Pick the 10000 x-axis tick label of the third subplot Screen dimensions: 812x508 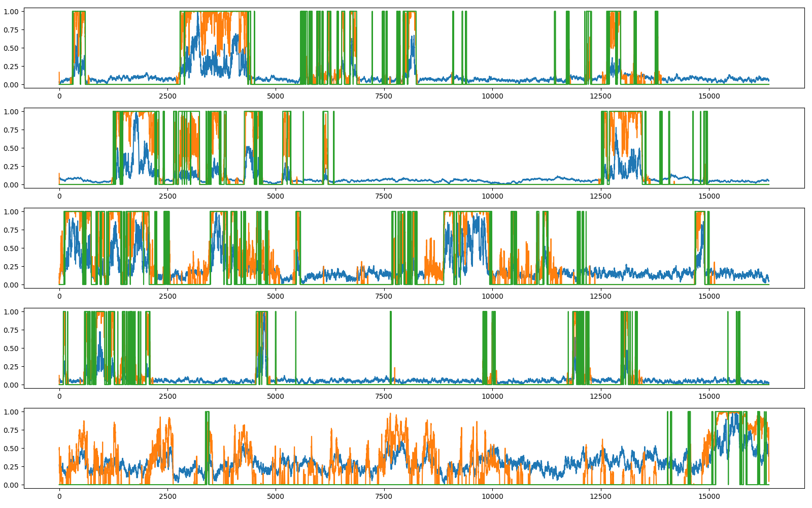coord(492,296)
